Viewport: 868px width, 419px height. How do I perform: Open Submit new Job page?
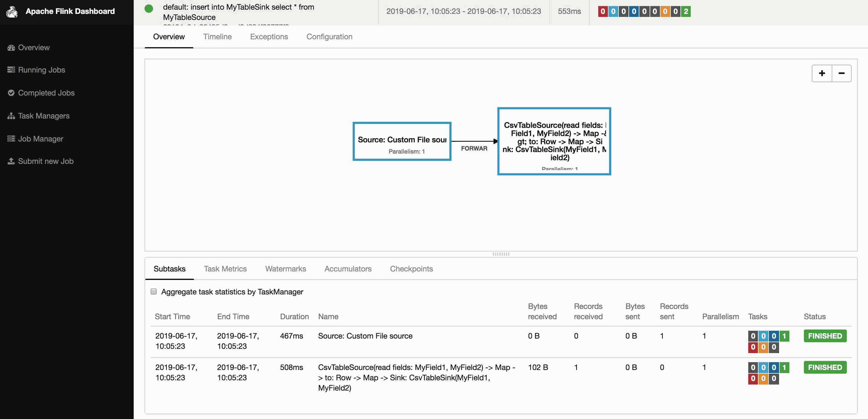(x=46, y=161)
